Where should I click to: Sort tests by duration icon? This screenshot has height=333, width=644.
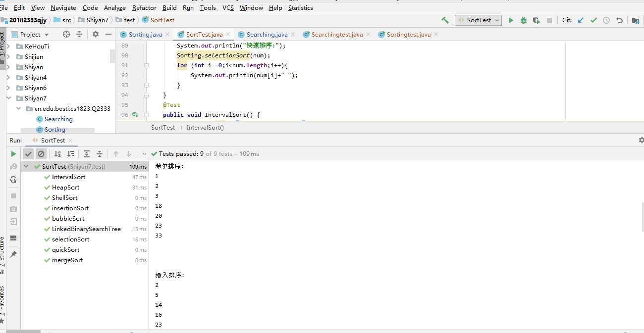[x=70, y=154]
